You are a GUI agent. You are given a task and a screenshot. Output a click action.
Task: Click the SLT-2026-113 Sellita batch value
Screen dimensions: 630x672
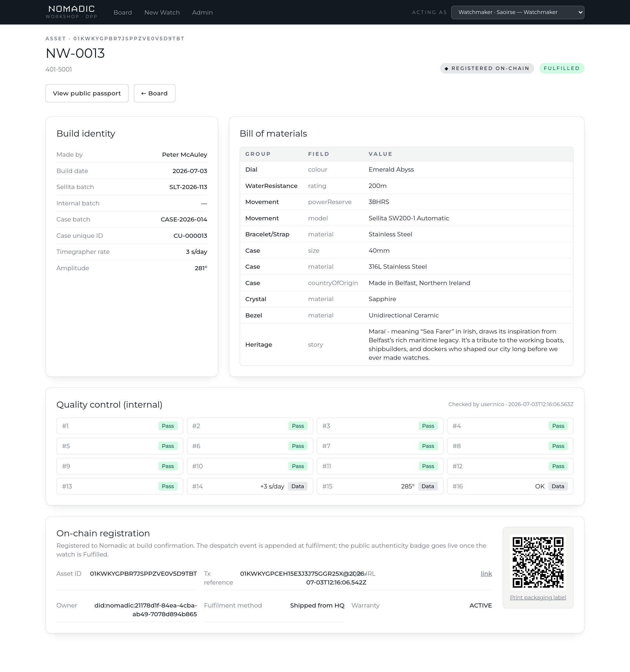(x=188, y=187)
